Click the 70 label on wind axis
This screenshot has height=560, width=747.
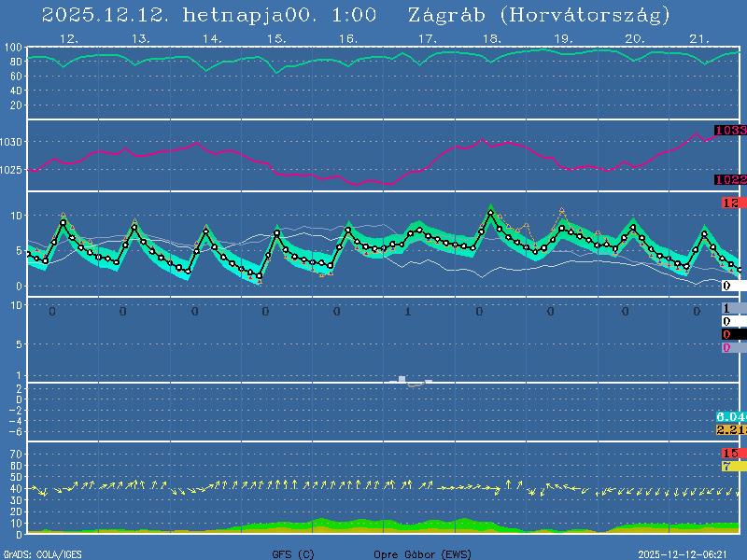[17, 454]
